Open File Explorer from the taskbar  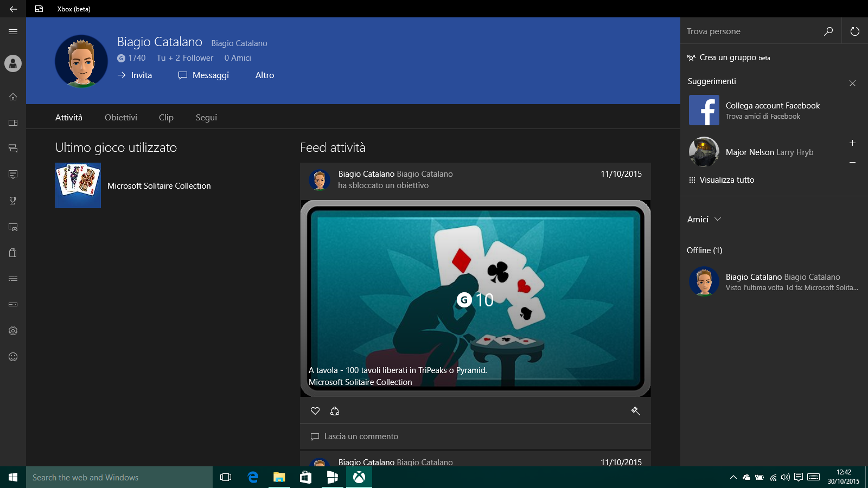(x=279, y=477)
